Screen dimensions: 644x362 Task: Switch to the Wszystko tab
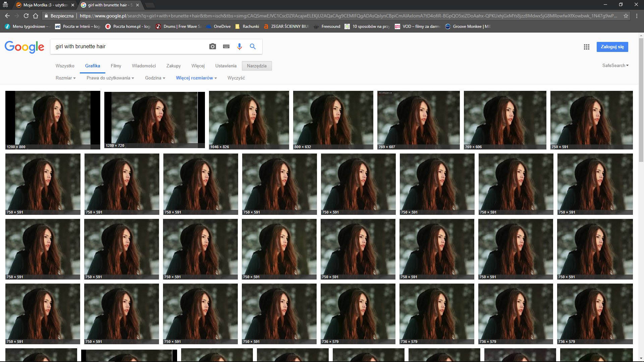pos(65,66)
